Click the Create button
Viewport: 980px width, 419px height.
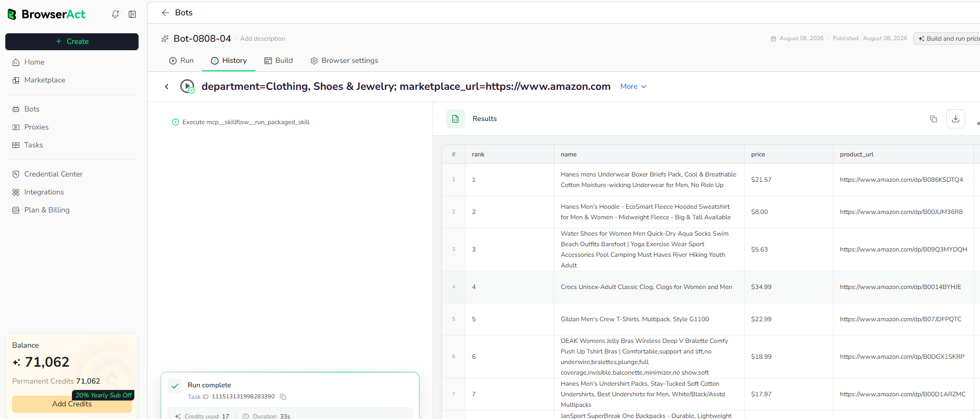pyautogui.click(x=72, y=42)
